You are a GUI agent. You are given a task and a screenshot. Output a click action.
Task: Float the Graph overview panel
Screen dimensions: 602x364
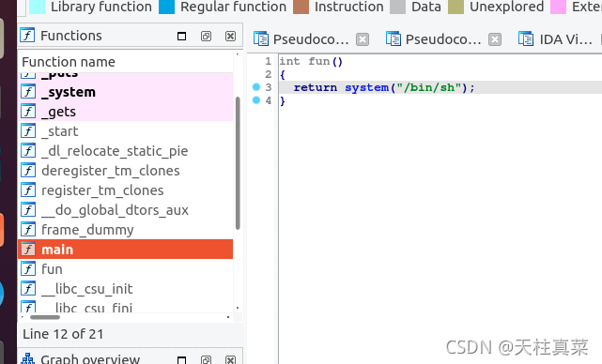point(207,360)
